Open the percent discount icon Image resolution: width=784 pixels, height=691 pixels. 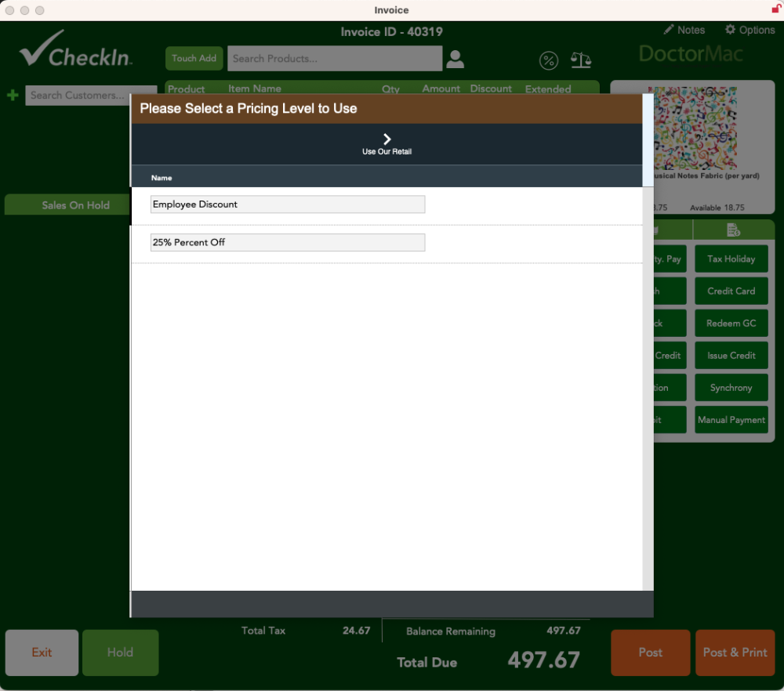click(549, 60)
